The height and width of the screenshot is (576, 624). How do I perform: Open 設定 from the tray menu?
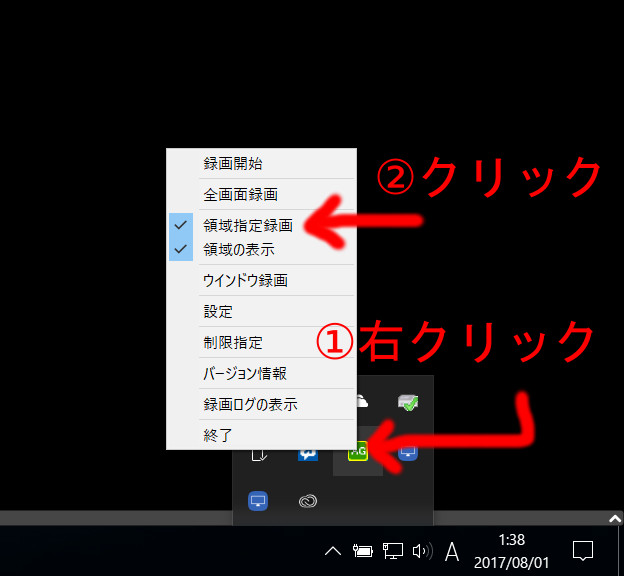coord(261,311)
